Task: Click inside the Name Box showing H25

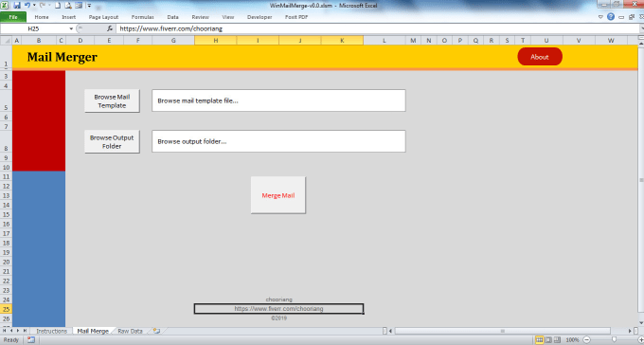Action: coord(34,28)
